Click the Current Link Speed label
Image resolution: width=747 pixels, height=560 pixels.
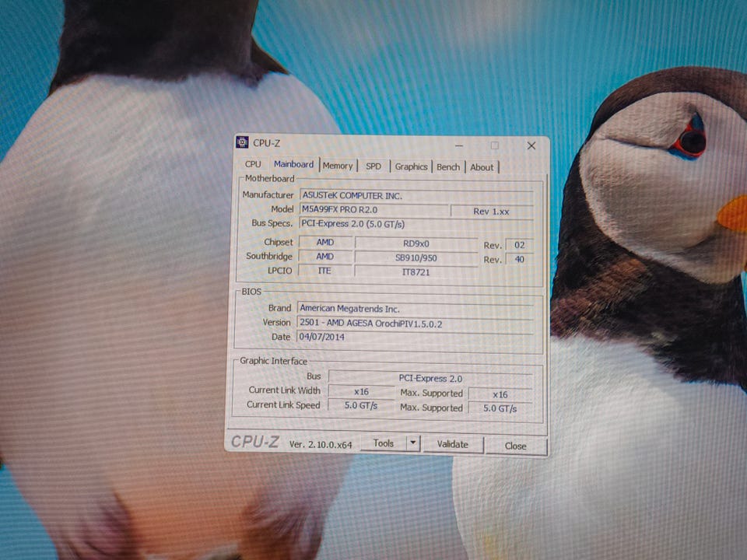pyautogui.click(x=283, y=404)
